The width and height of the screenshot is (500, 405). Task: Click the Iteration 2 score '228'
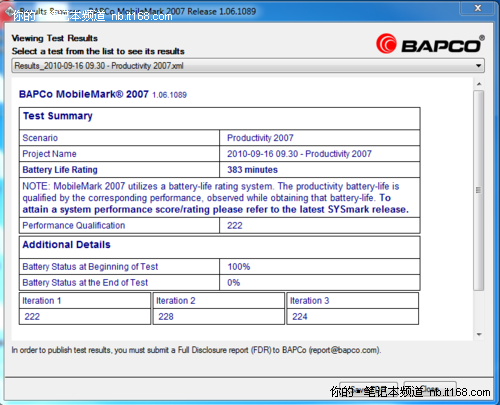tap(166, 316)
